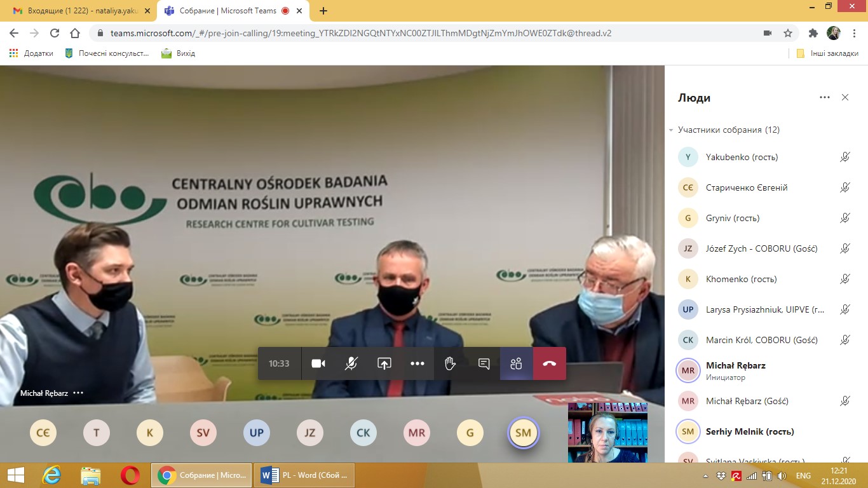The image size is (868, 488).
Task: Unmute the microphone in meeting toolbar
Action: [x=351, y=363]
